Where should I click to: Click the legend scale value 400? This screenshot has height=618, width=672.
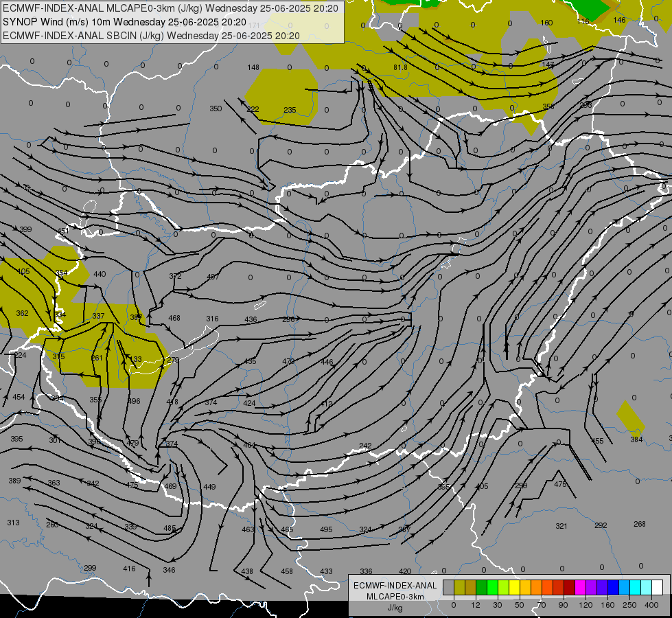click(x=651, y=605)
